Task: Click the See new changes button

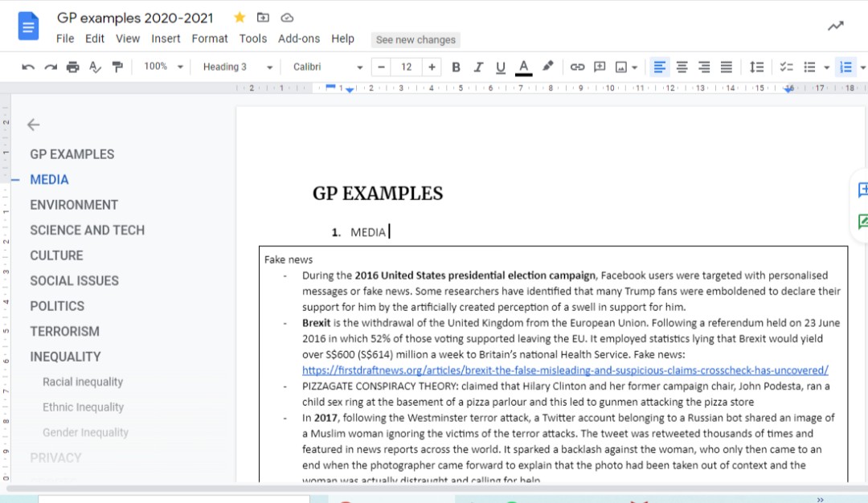Action: (x=415, y=39)
